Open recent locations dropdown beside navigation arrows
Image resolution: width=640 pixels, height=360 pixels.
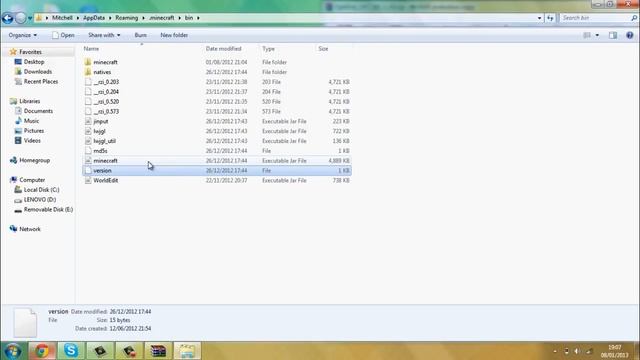(x=30, y=18)
